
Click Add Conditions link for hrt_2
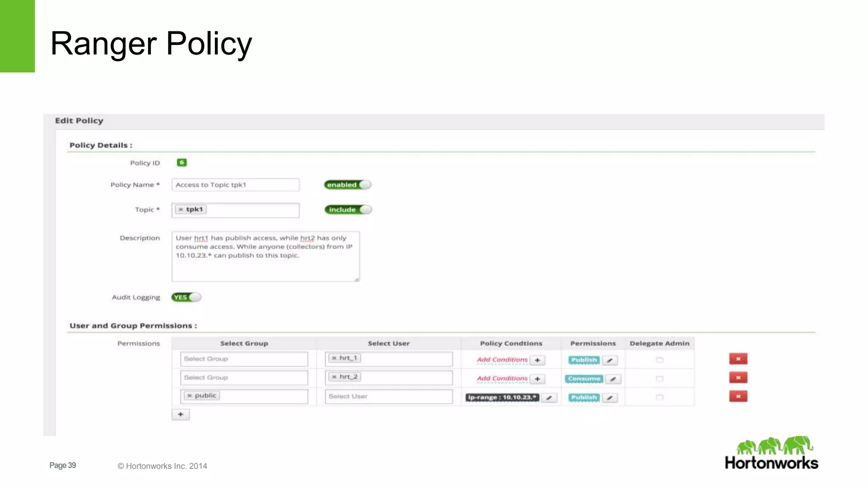click(502, 378)
